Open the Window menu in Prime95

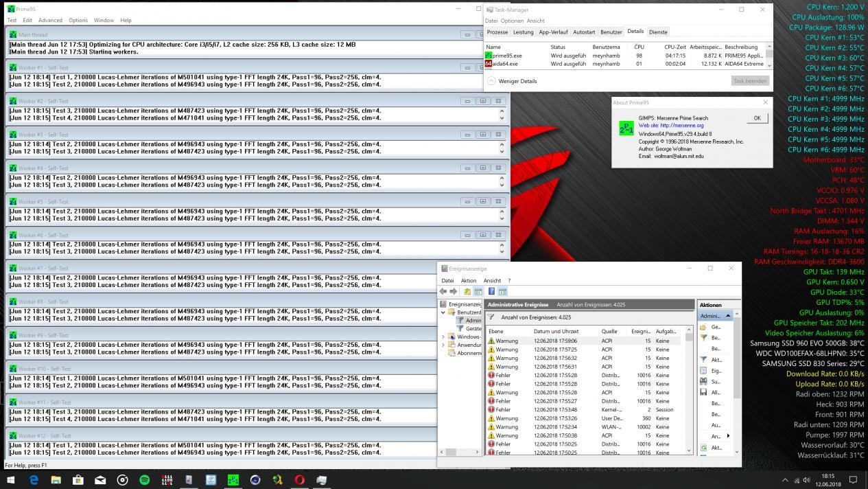pyautogui.click(x=104, y=20)
